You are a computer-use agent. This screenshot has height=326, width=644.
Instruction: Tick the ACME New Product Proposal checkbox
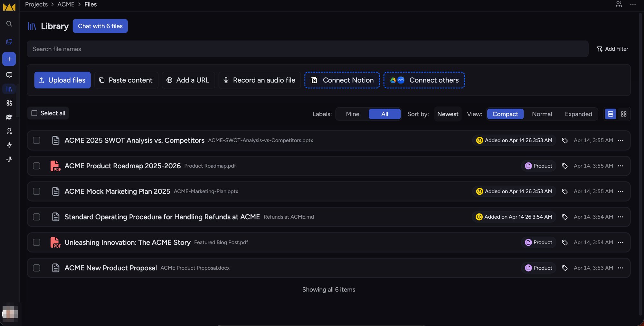[36, 268]
